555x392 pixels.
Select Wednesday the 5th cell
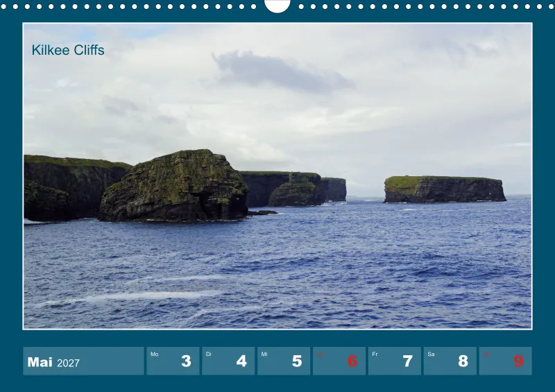click(284, 361)
